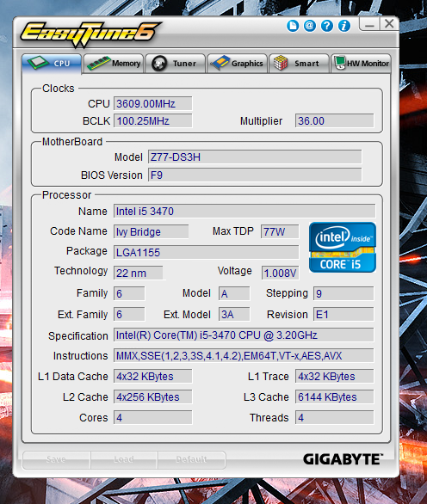Click the Code Name value Ivy Bridge
This screenshot has width=427, height=504.
pyautogui.click(x=151, y=231)
